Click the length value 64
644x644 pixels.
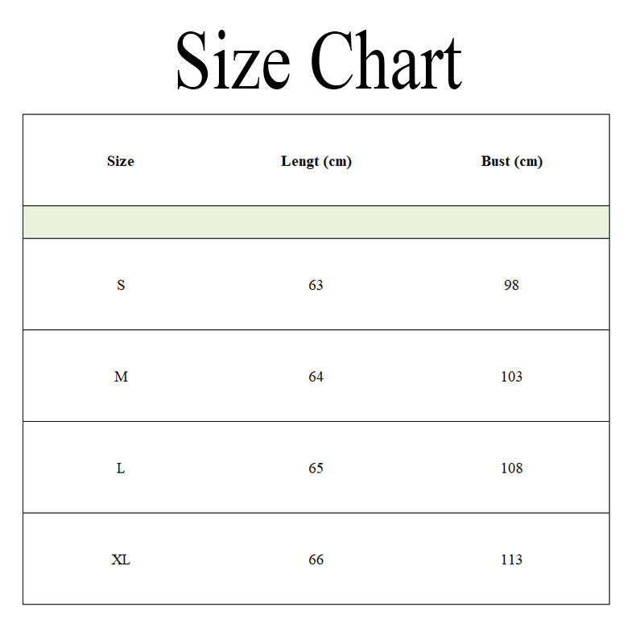(316, 377)
